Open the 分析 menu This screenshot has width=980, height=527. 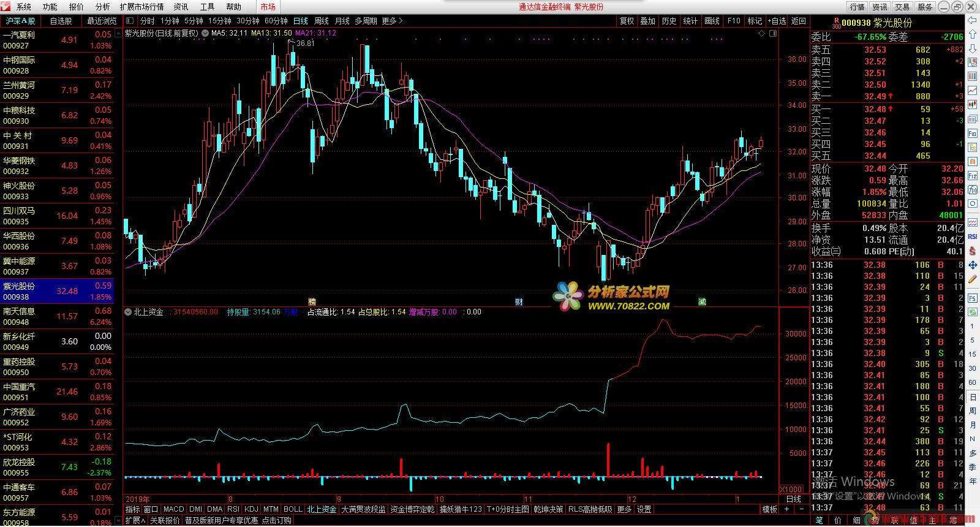point(102,7)
